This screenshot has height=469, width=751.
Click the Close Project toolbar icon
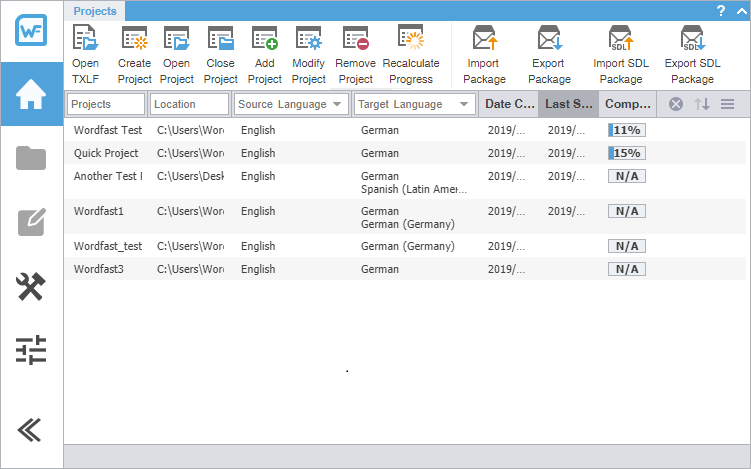220,40
